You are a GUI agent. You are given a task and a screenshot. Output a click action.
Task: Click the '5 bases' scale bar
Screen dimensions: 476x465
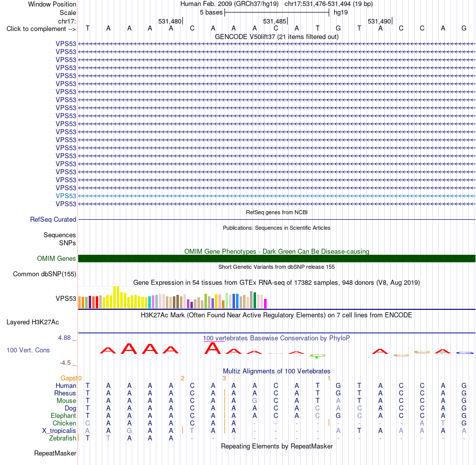point(277,13)
